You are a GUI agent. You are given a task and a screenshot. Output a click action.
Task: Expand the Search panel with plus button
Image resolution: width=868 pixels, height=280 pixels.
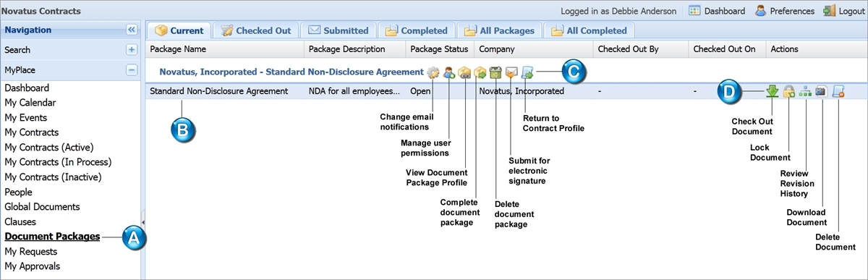point(132,50)
